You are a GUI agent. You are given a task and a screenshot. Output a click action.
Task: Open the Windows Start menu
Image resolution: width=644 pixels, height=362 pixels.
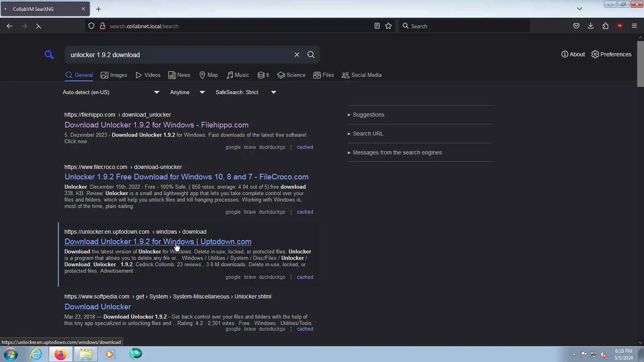pos(11,354)
